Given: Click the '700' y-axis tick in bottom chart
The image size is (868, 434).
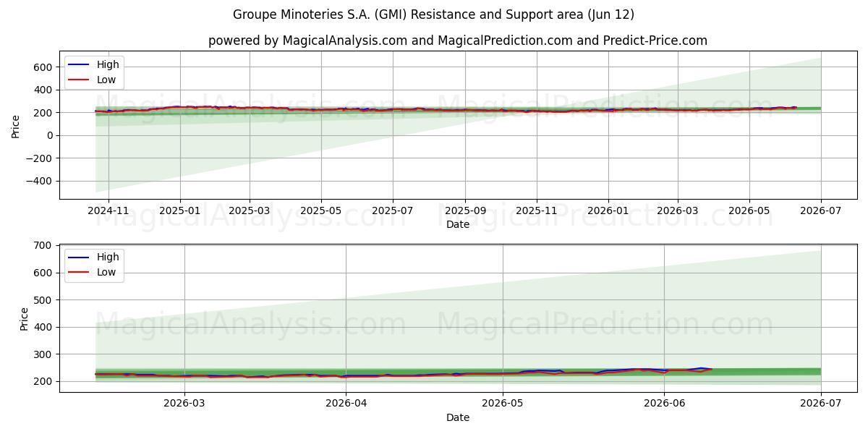Looking at the screenshot, I should [45, 246].
